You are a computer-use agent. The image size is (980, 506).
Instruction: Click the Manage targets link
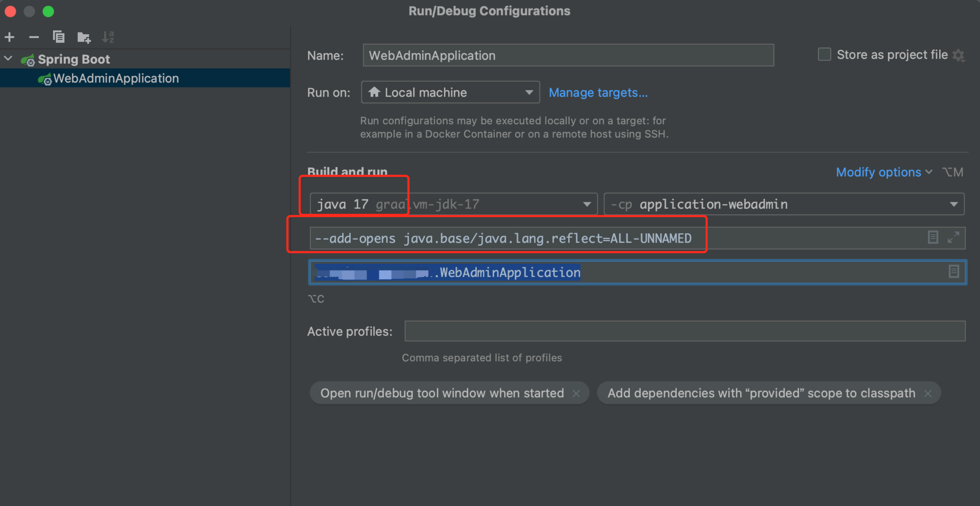pos(598,92)
